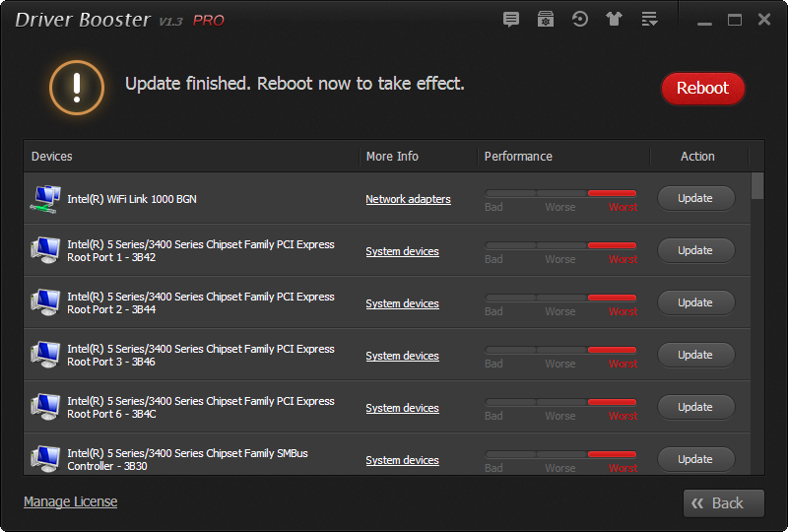Click the restore/backup history icon
The image size is (788, 532).
pyautogui.click(x=580, y=19)
